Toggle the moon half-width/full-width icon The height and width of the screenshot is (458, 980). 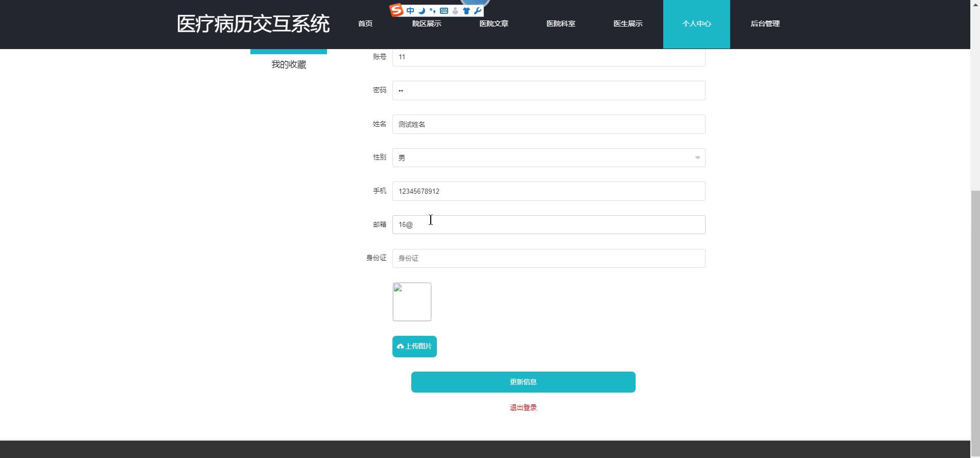coord(422,11)
